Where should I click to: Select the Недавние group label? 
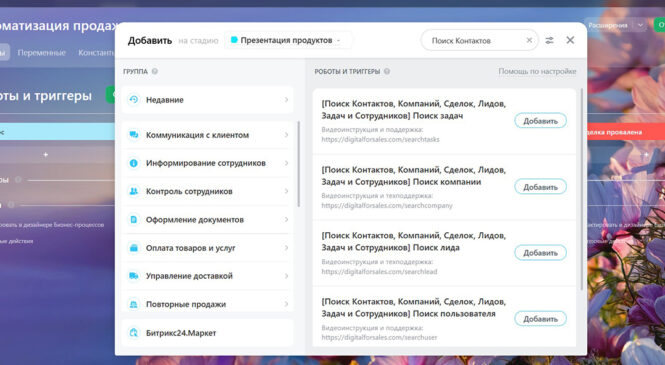[165, 100]
